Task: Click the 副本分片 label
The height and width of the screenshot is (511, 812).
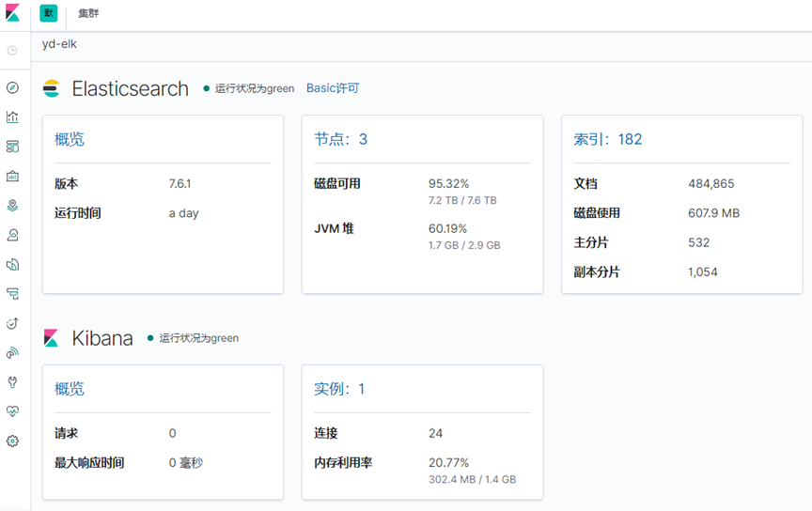Action: click(x=597, y=272)
